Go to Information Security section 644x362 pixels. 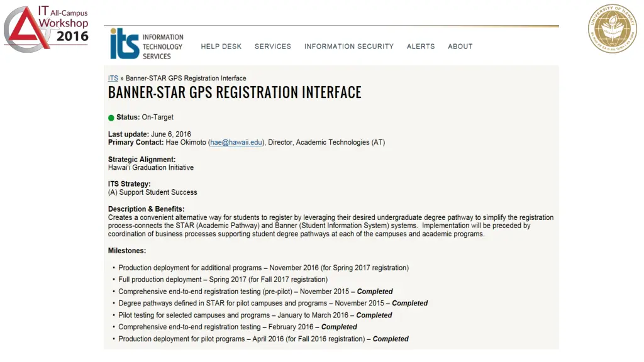tap(348, 47)
